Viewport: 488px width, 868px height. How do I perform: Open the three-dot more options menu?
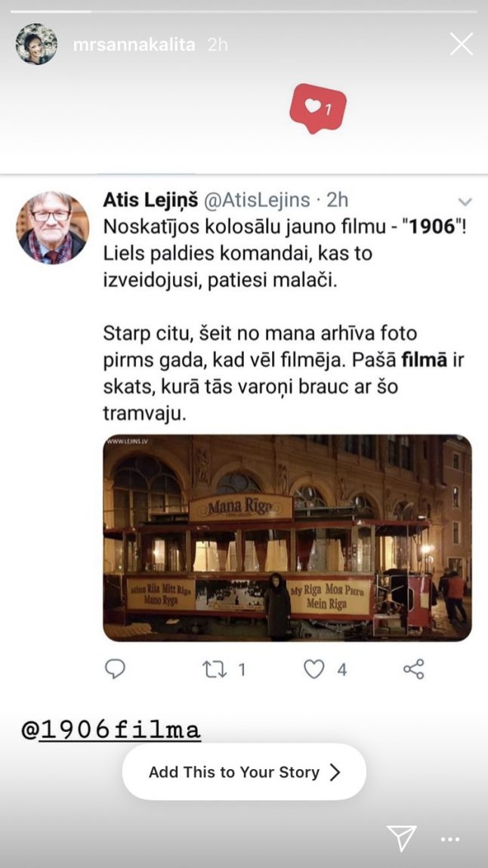(449, 839)
